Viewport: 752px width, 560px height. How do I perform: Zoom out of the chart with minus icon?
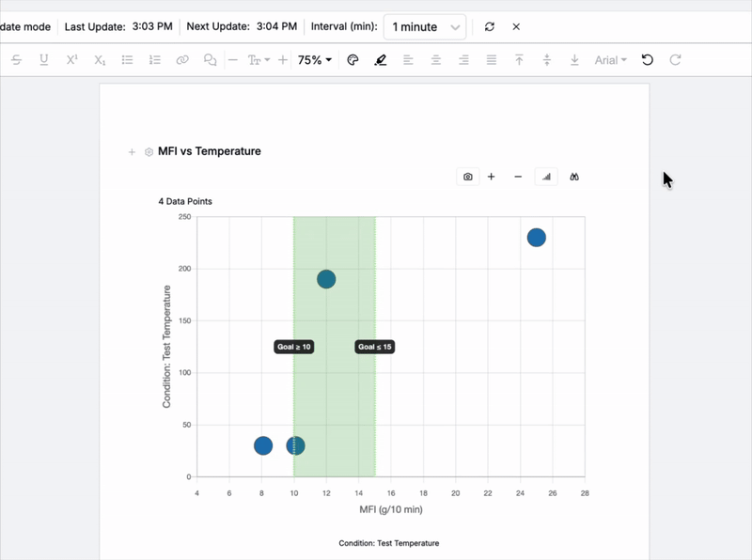[518, 177]
